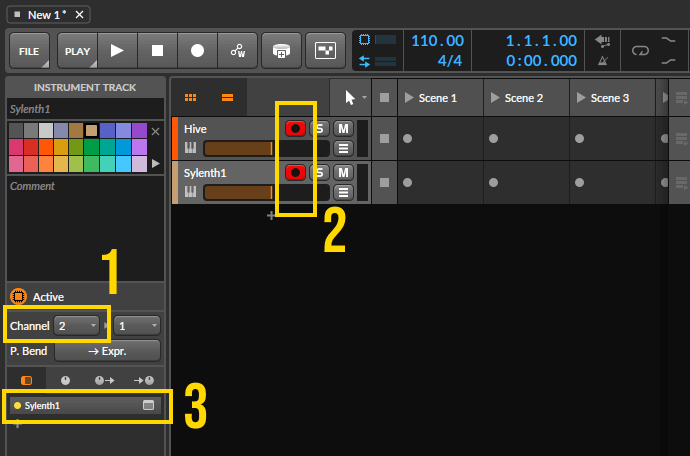Open the channel output 1 dropdown

click(x=137, y=326)
